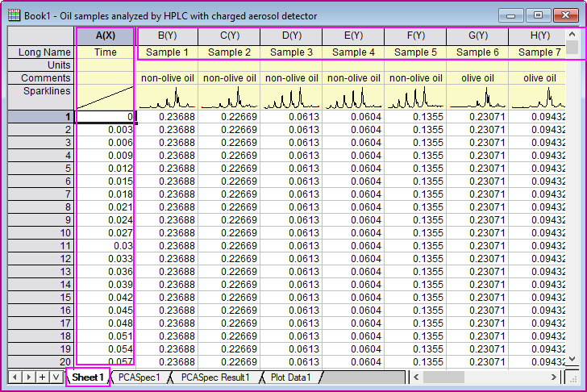Click the Units row label

(41, 65)
